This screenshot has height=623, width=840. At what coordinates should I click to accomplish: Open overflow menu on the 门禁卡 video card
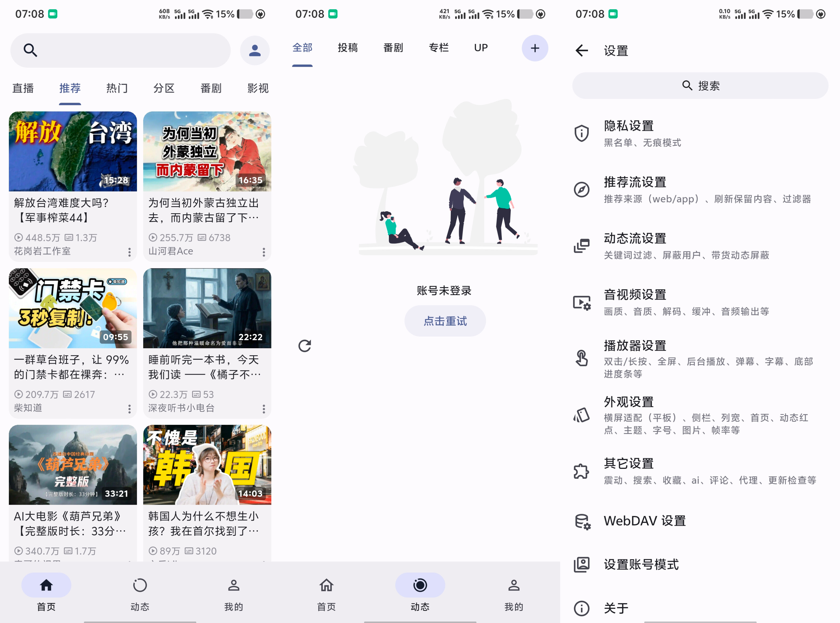[130, 408]
